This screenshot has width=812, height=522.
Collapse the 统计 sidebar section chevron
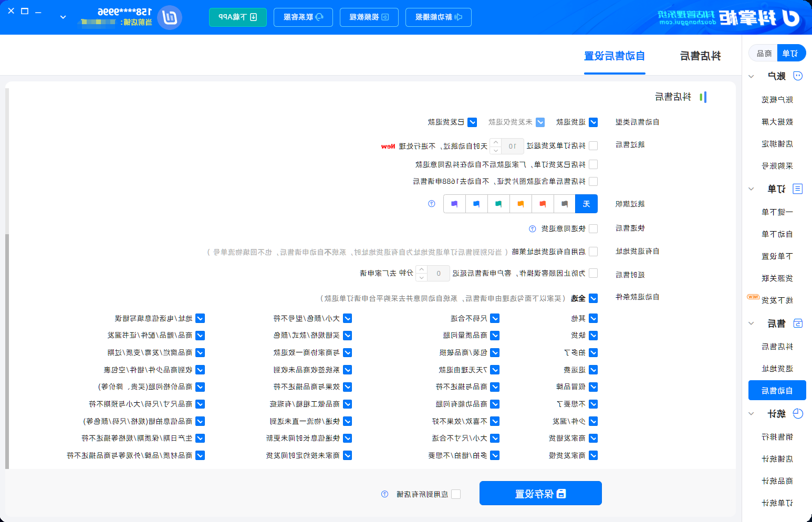751,414
